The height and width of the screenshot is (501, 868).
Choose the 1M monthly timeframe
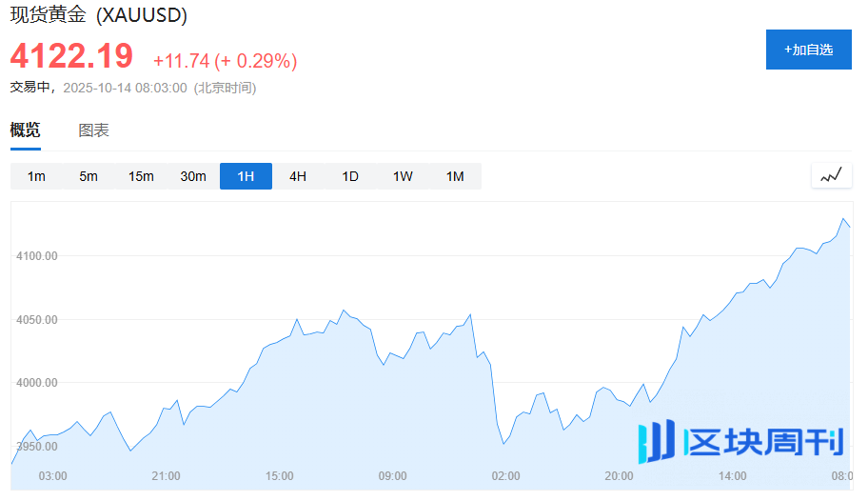[455, 176]
